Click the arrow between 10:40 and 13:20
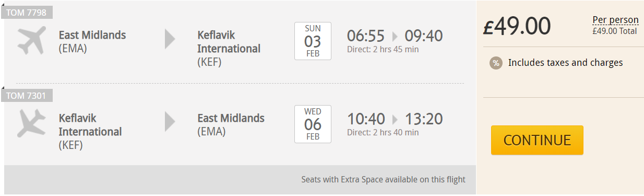Screen dimensions: 644x196 tap(395, 119)
